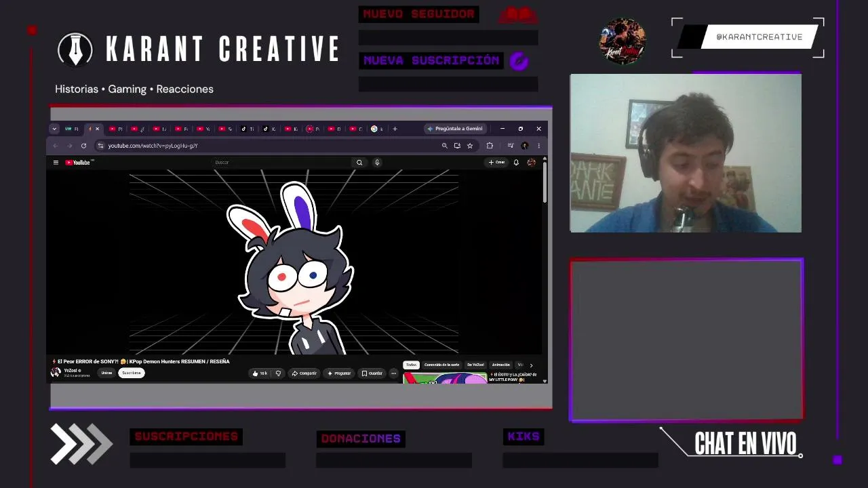The image size is (868, 488).
Task: Click the YouTube page vertical scrollbar
Action: click(x=545, y=182)
